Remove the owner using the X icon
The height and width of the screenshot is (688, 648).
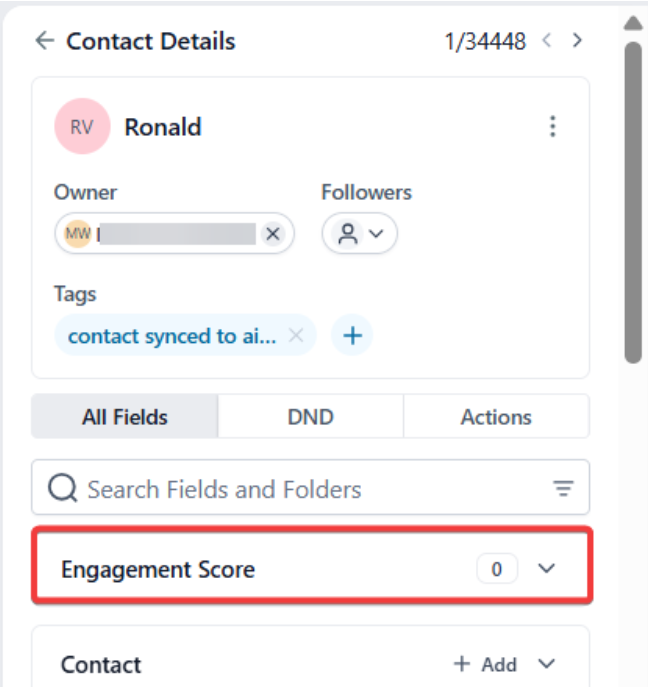272,234
